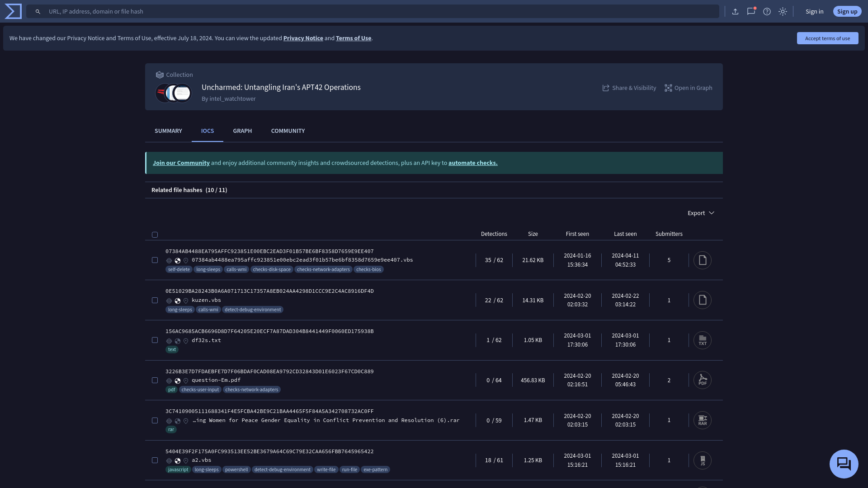The height and width of the screenshot is (488, 868).
Task: Click the RAR icon for the 3C74109005 row
Action: click(703, 420)
